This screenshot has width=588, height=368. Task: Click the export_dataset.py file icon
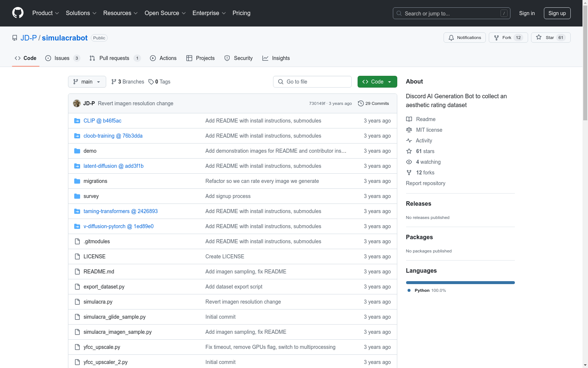77,287
